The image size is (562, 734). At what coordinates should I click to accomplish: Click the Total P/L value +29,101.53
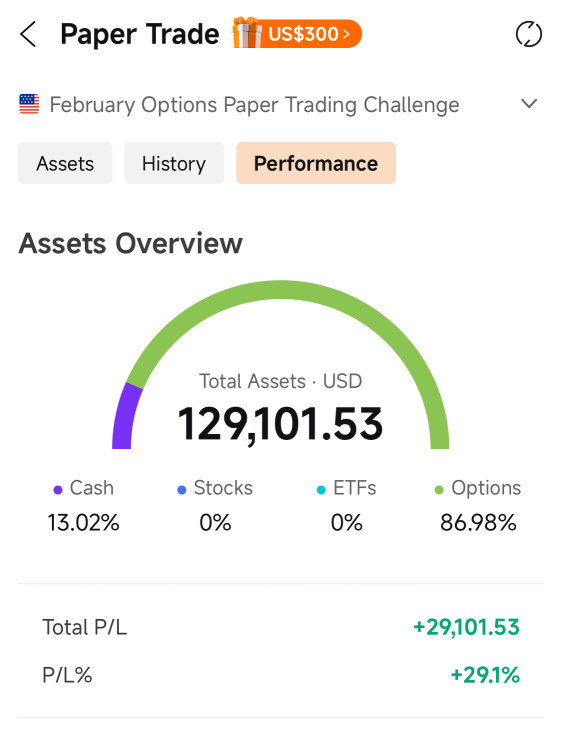coord(466,627)
